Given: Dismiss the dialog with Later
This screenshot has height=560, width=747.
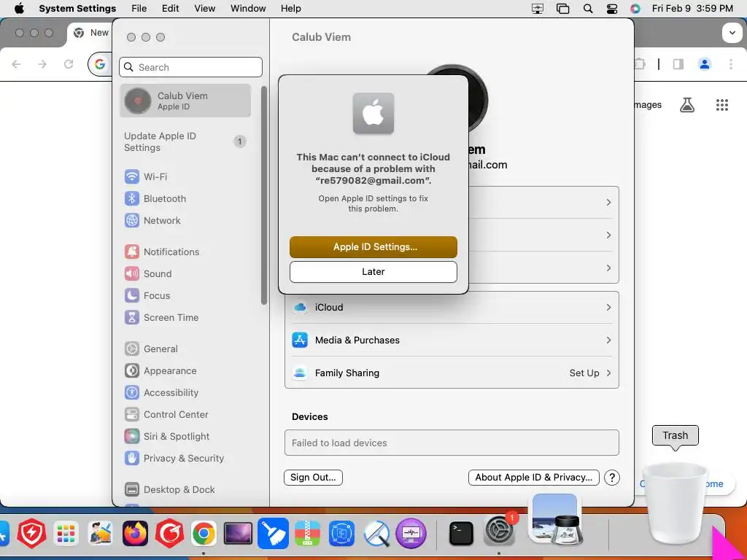Looking at the screenshot, I should pyautogui.click(x=373, y=272).
